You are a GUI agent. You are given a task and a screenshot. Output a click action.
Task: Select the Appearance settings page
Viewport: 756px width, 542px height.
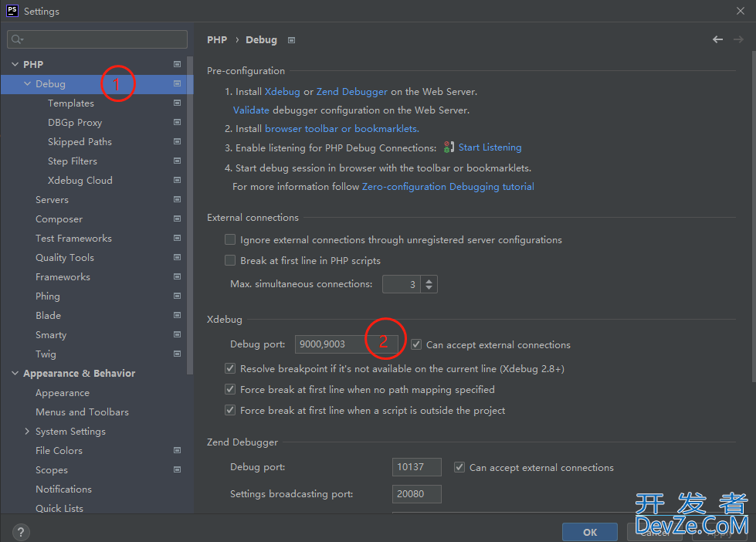[63, 392]
